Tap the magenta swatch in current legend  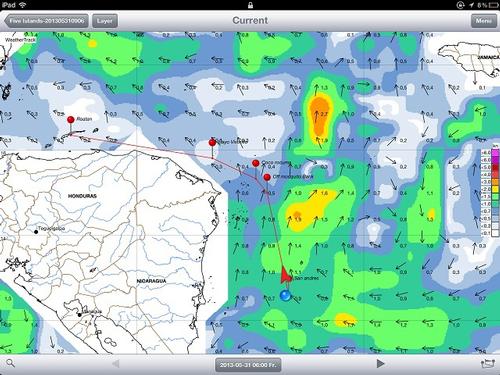pos(495,153)
